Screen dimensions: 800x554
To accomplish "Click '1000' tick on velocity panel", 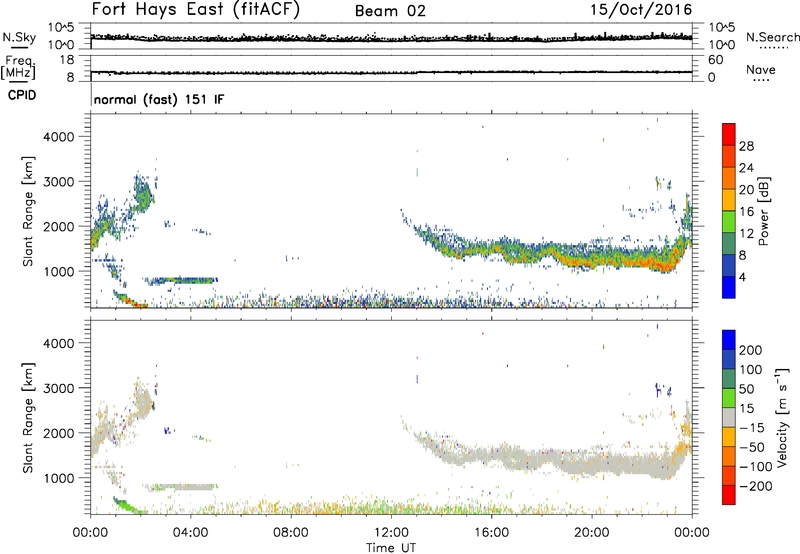I will click(58, 478).
